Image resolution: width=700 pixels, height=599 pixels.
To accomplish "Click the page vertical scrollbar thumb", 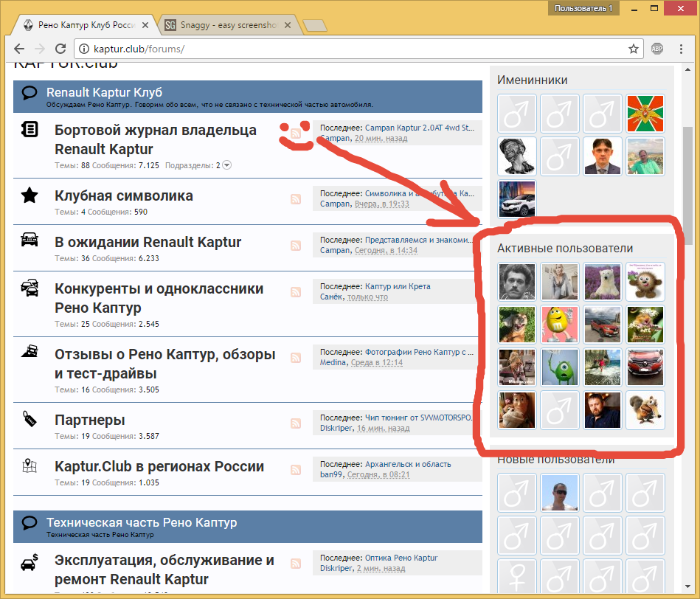I will (687, 185).
